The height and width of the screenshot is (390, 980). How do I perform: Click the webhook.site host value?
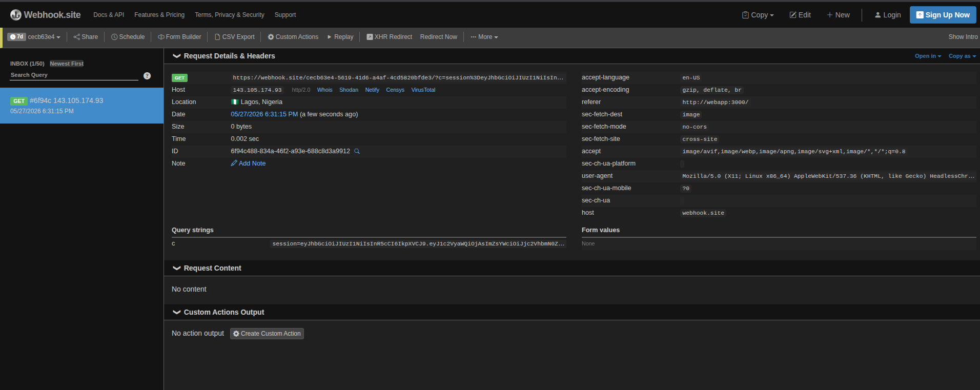click(703, 213)
